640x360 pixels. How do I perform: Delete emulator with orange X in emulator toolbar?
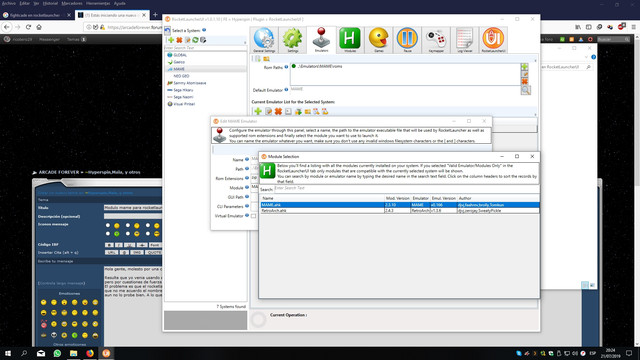click(278, 111)
